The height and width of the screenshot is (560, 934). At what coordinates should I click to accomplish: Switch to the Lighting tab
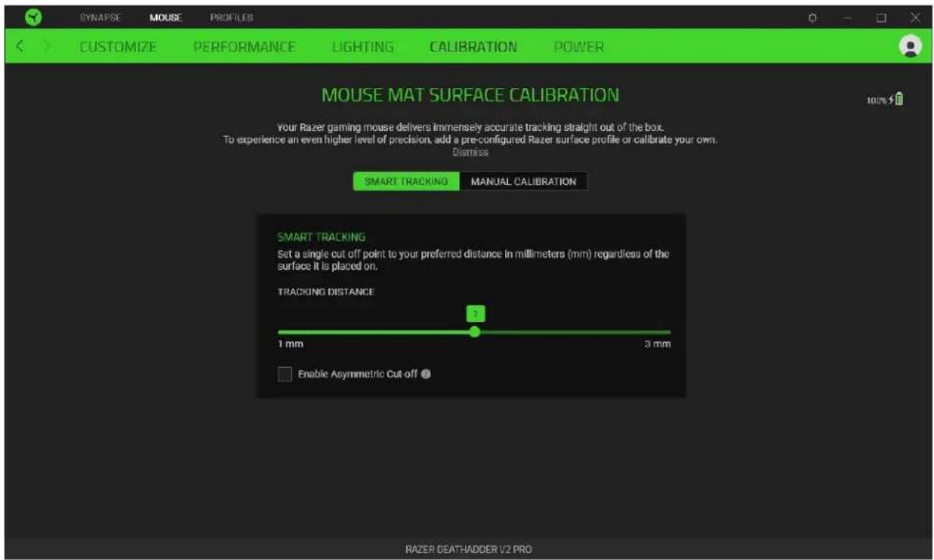tap(363, 47)
